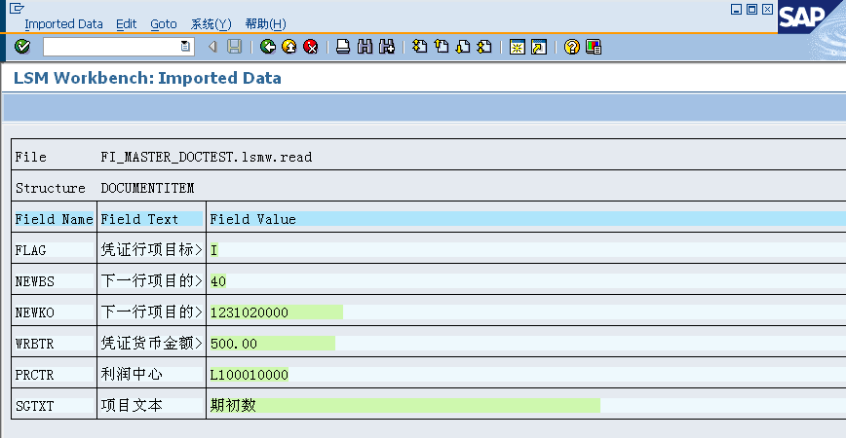The width and height of the screenshot is (846, 438).
Task: Click the FLAG value I
Action: pos(214,250)
